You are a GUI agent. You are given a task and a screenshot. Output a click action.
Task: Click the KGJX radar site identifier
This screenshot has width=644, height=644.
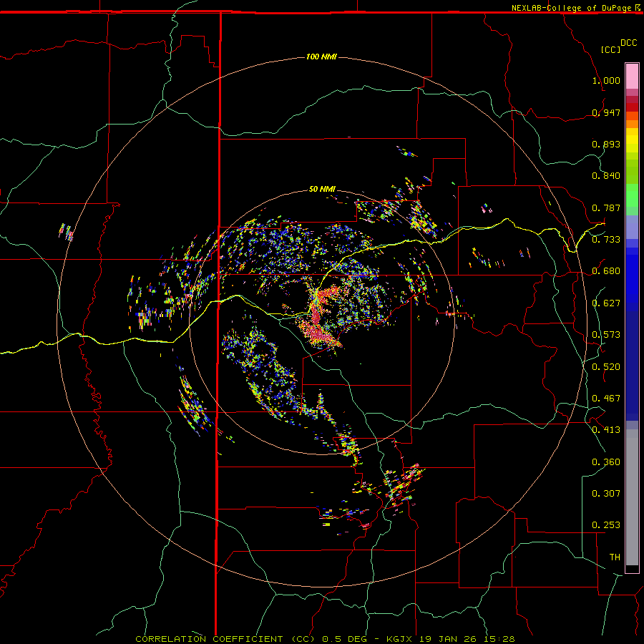coord(399,639)
